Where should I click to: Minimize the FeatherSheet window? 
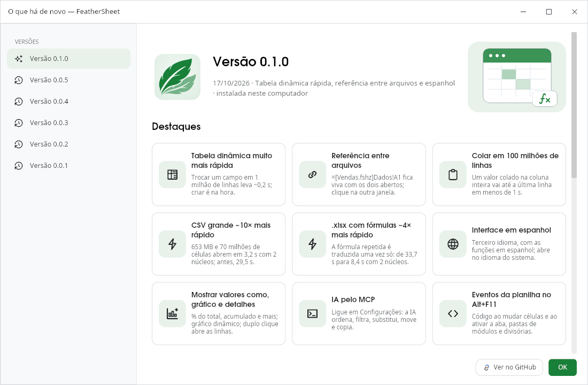(523, 12)
